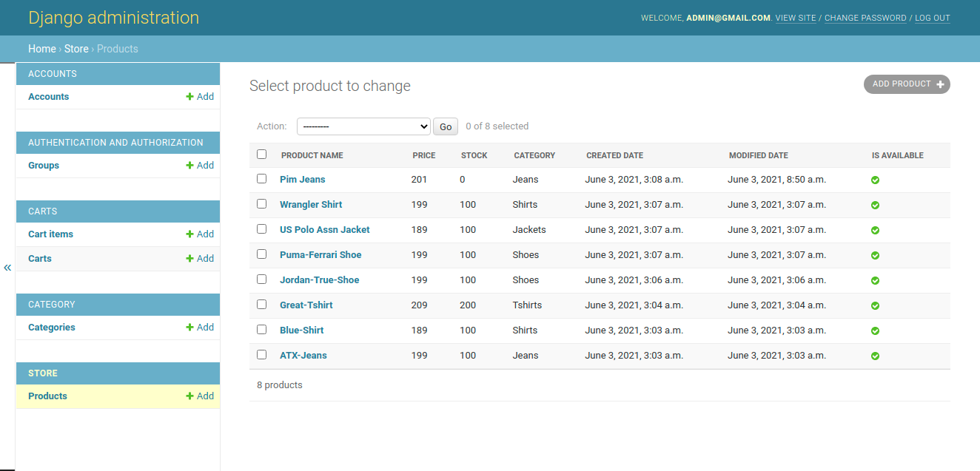
Task: Collapse the sidebar with the double-chevron toggle
Action: point(7,268)
